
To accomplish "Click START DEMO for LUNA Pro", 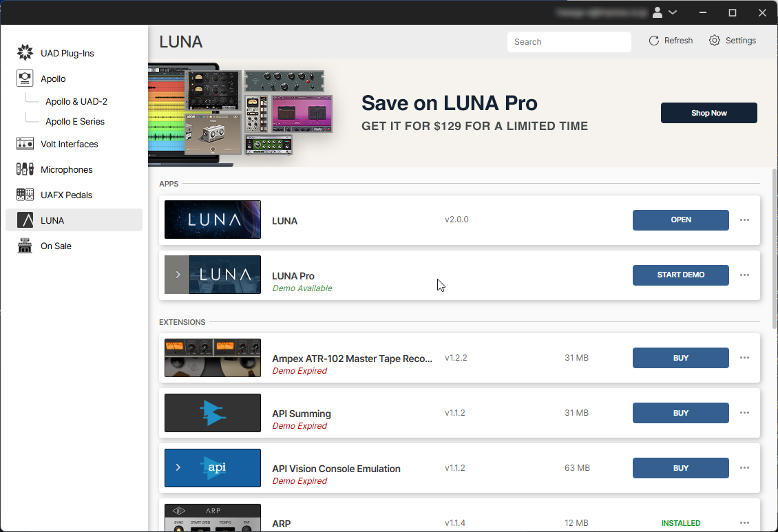I will coord(680,275).
